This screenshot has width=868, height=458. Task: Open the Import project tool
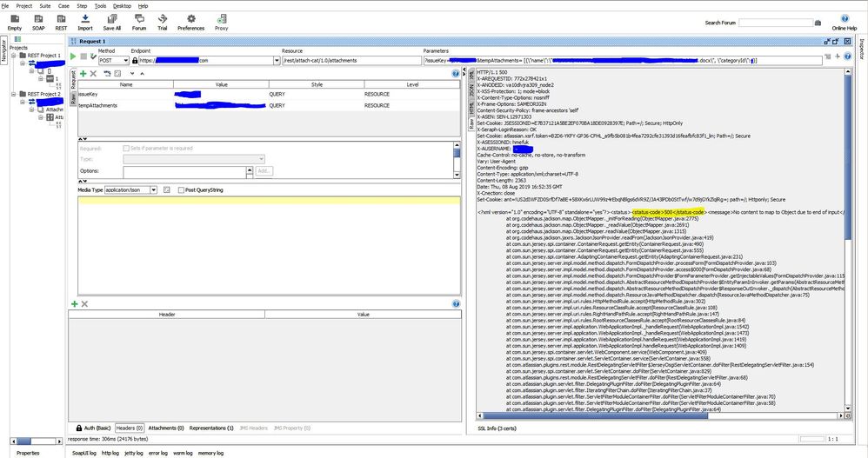[x=85, y=23]
